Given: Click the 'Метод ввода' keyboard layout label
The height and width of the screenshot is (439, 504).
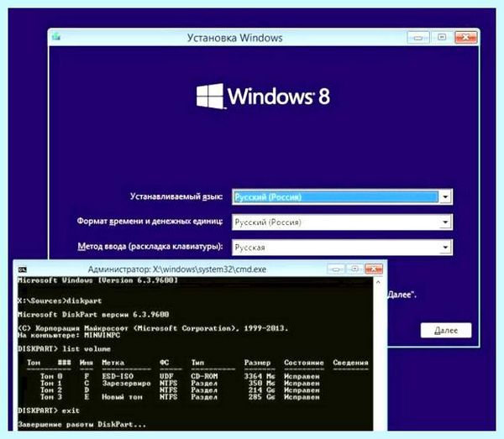Looking at the screenshot, I should tap(150, 246).
